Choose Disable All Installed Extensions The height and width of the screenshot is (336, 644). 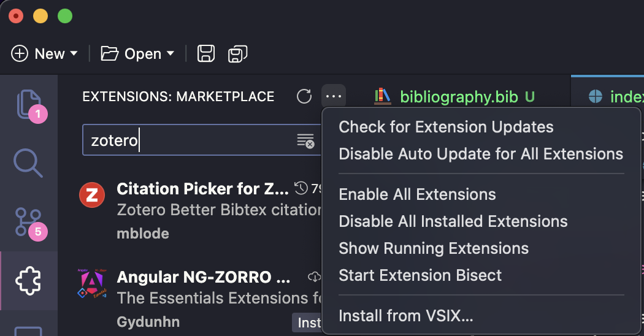click(x=453, y=221)
